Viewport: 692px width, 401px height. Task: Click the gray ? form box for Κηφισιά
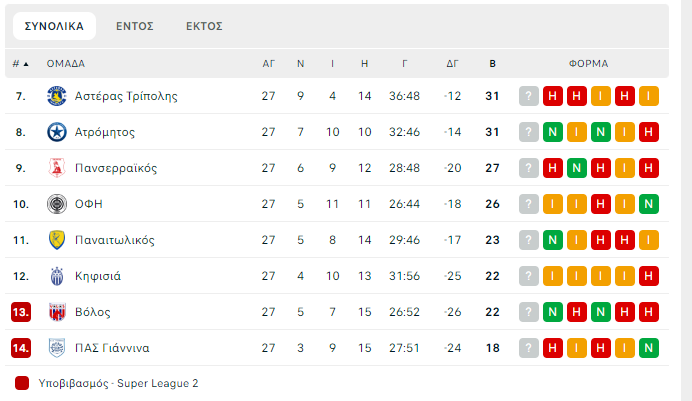pyautogui.click(x=529, y=276)
